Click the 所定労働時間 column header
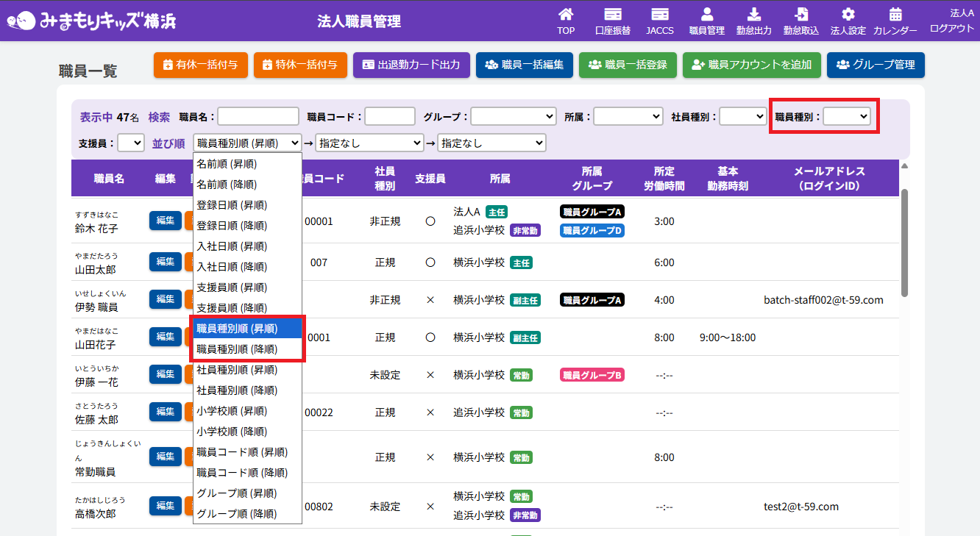 (x=664, y=179)
